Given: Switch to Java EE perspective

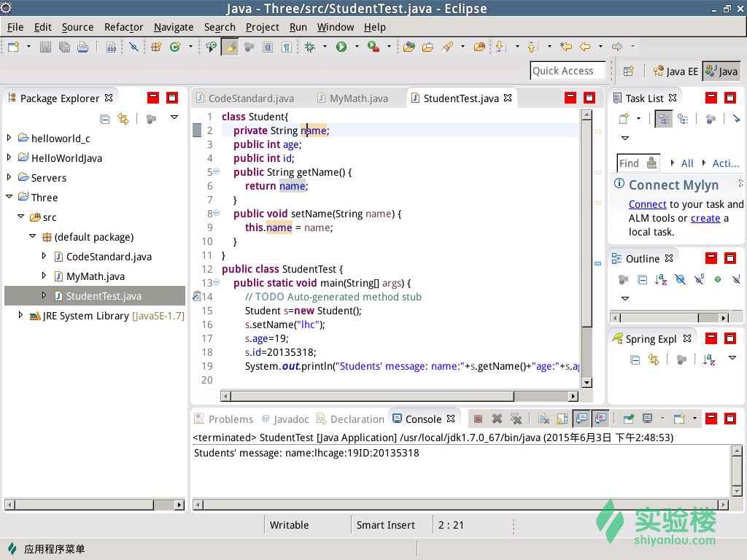Looking at the screenshot, I should pos(676,71).
